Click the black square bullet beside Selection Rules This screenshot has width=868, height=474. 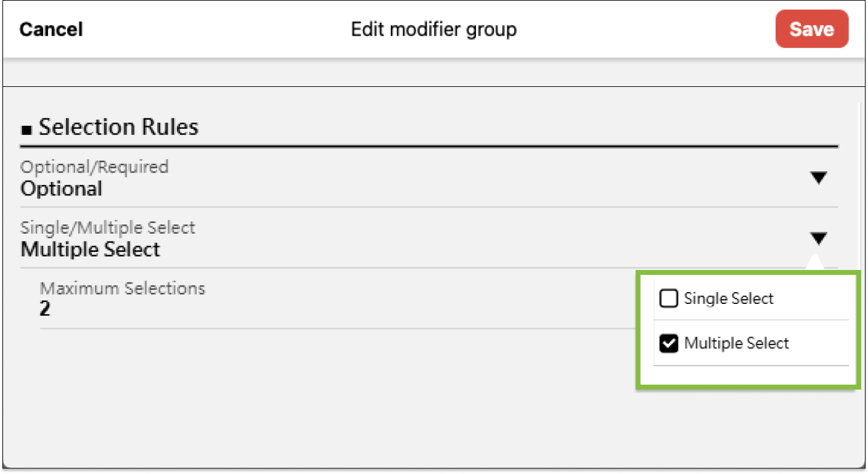(26, 130)
